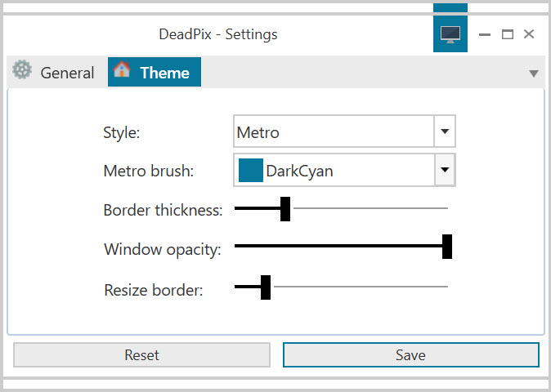Click the Border thickness slider handle
551x392 pixels.
click(x=285, y=209)
